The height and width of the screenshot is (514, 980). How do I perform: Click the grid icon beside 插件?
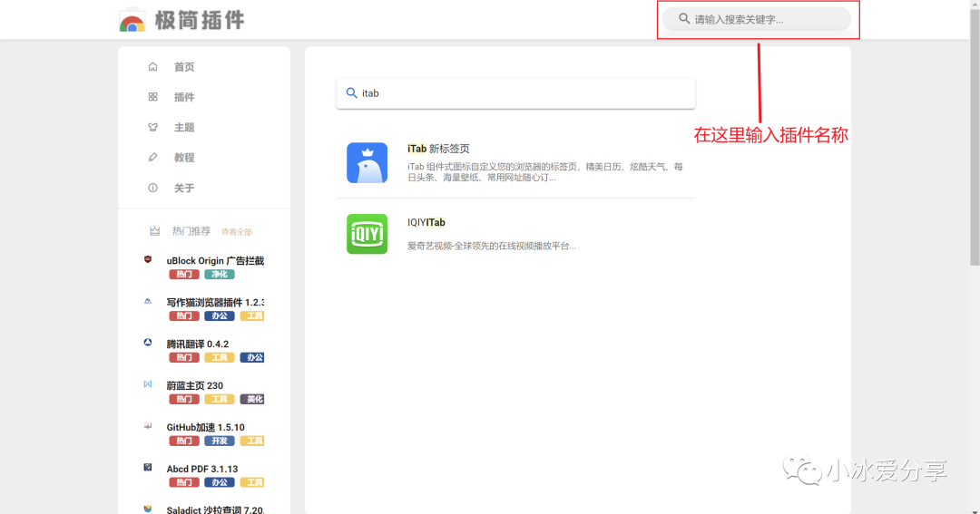click(x=152, y=97)
